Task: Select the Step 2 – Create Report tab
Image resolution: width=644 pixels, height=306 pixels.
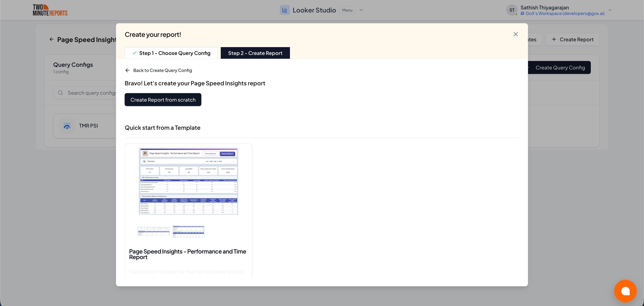Action: point(255,53)
